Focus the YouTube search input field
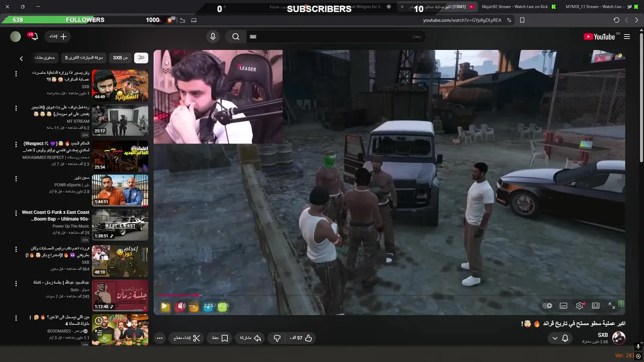This screenshot has width=644, height=362. coord(336,36)
